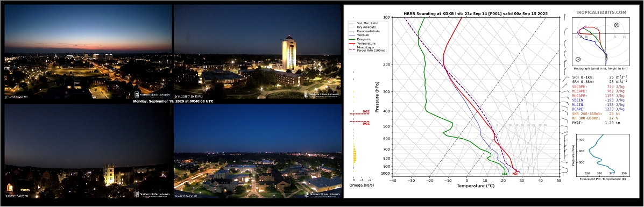Click the 'Omega (Pa/s)' axis label
This screenshot has width=644, height=207.
[x=361, y=185]
